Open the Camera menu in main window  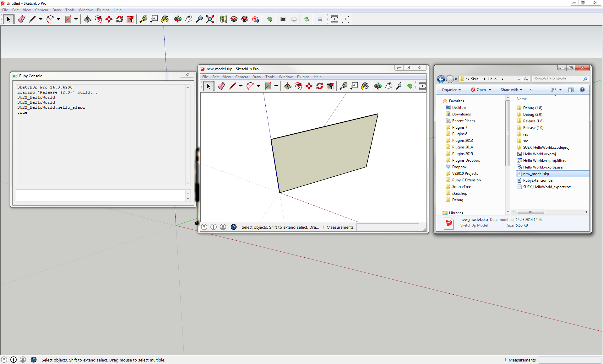tap(41, 10)
